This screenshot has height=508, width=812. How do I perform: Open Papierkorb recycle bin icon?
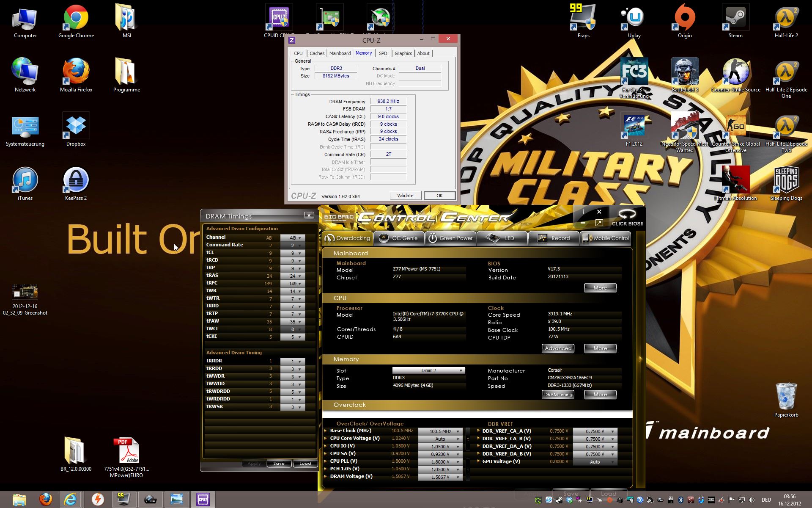786,397
